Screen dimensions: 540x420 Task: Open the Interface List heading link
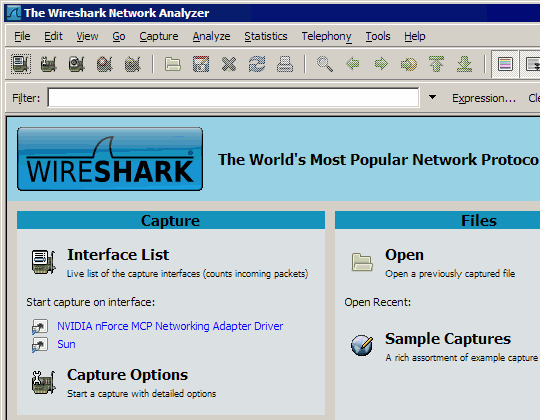118,255
